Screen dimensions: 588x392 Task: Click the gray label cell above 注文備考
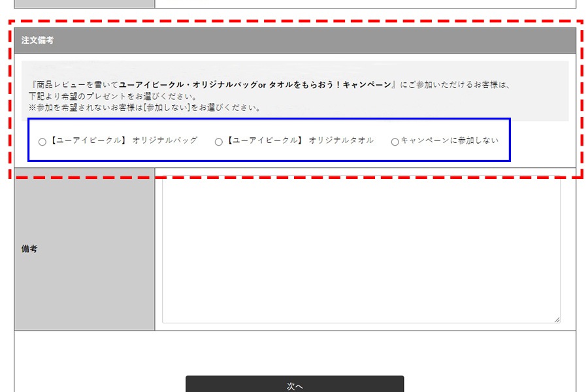pyautogui.click(x=84, y=4)
